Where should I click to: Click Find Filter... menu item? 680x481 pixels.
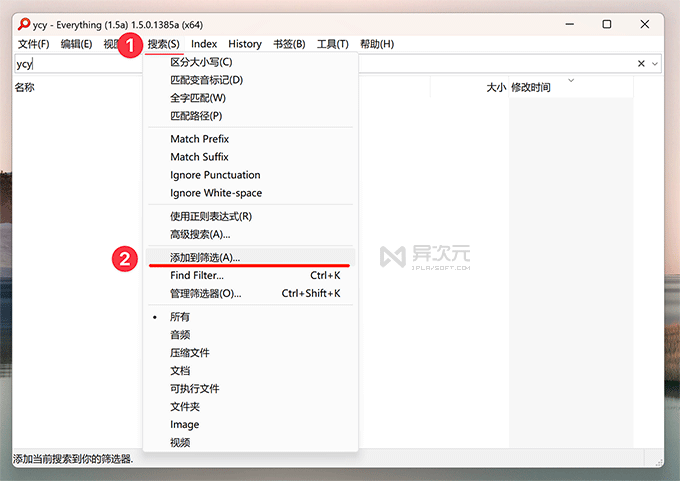click(x=197, y=275)
